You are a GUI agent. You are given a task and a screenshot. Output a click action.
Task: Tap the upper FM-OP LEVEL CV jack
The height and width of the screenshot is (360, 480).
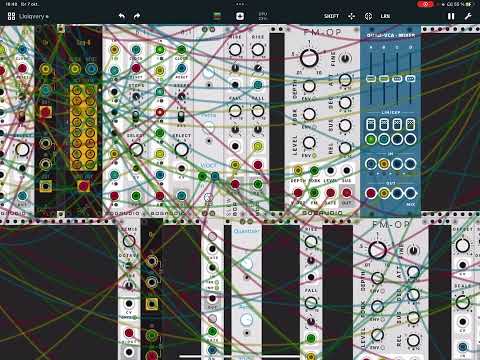tap(330, 171)
